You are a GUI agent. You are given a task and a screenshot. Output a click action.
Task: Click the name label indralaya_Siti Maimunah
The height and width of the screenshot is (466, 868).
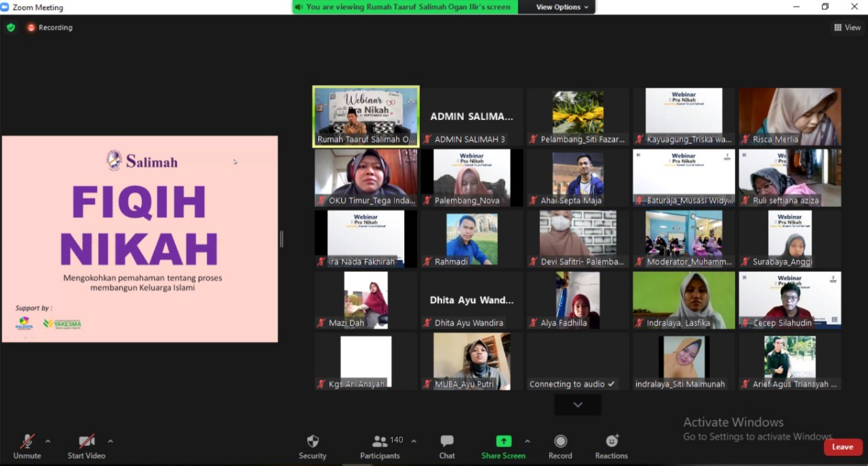coord(680,384)
